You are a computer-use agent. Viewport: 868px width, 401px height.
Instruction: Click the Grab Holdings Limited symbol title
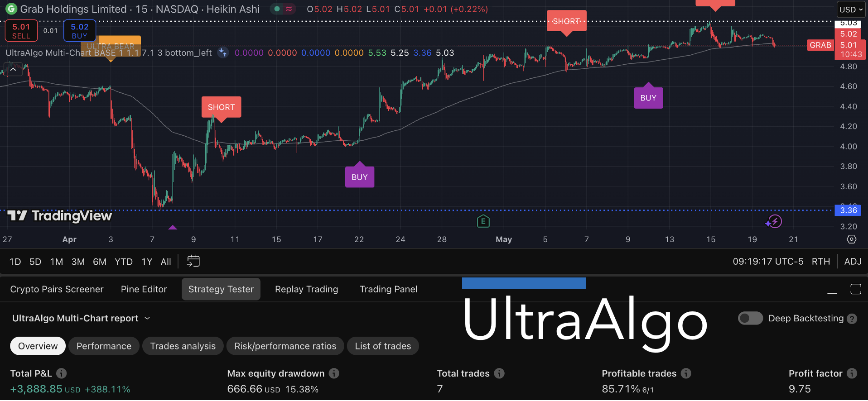pos(73,9)
